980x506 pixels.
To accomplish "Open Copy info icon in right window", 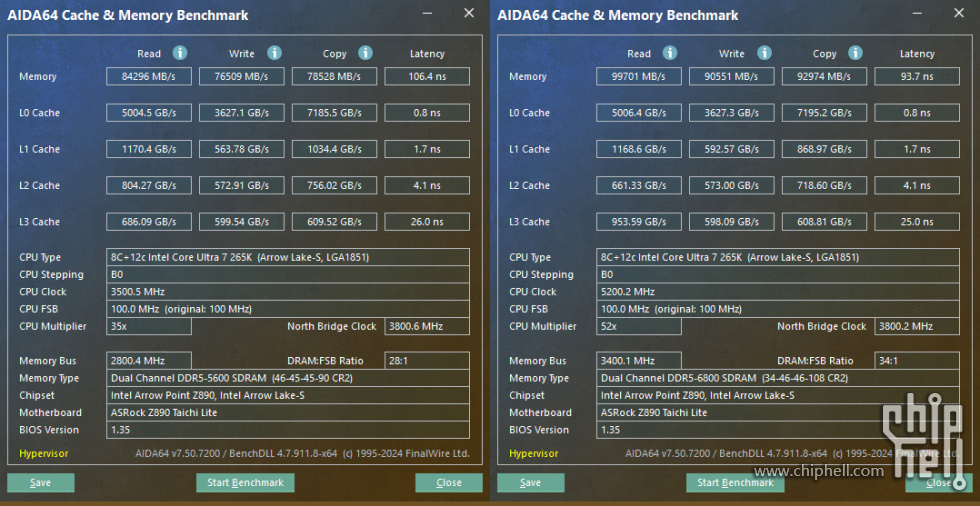I will [856, 53].
